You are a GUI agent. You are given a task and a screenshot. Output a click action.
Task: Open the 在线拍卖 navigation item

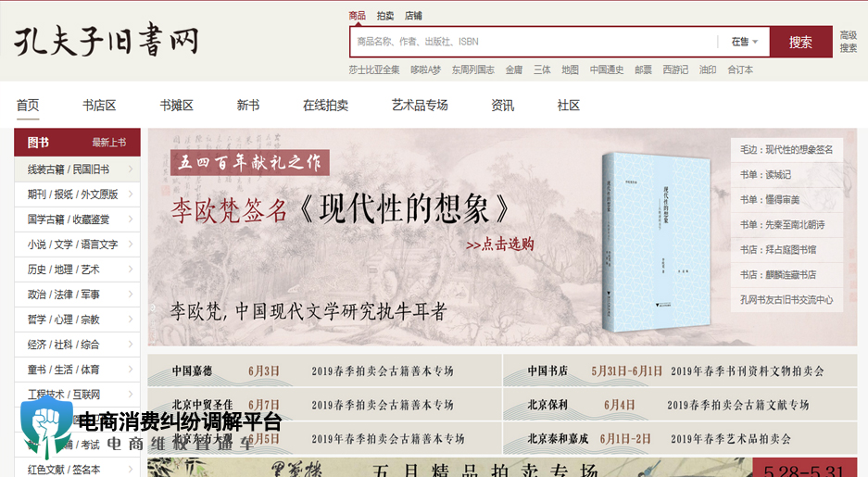325,106
